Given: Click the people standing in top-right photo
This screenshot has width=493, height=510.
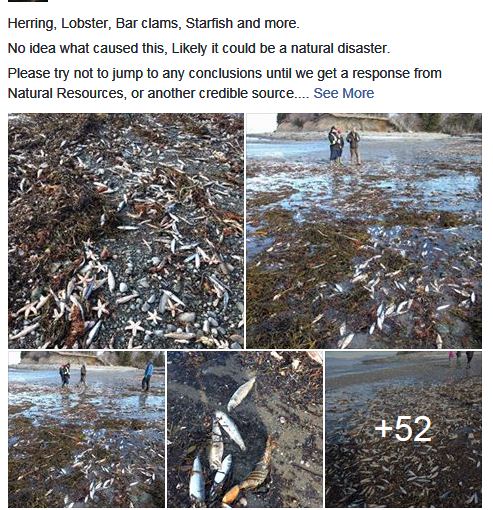Looking at the screenshot, I should click(345, 145).
